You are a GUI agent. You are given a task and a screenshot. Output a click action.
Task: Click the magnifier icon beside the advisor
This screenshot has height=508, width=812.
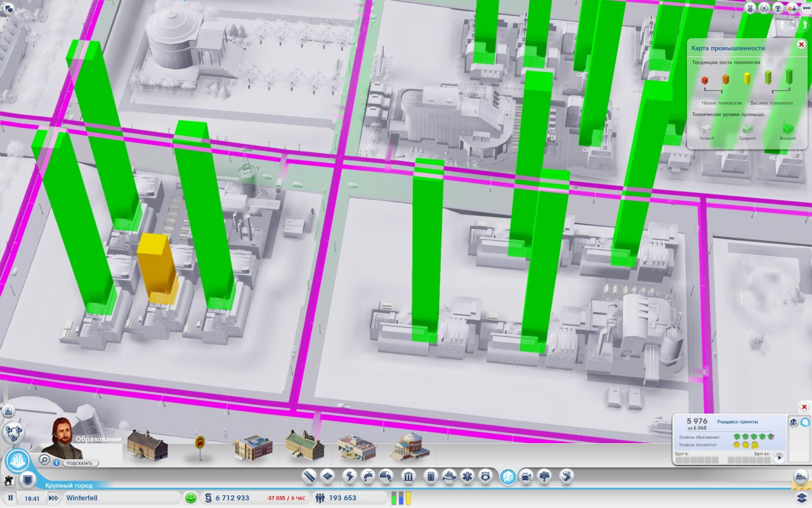point(44,458)
